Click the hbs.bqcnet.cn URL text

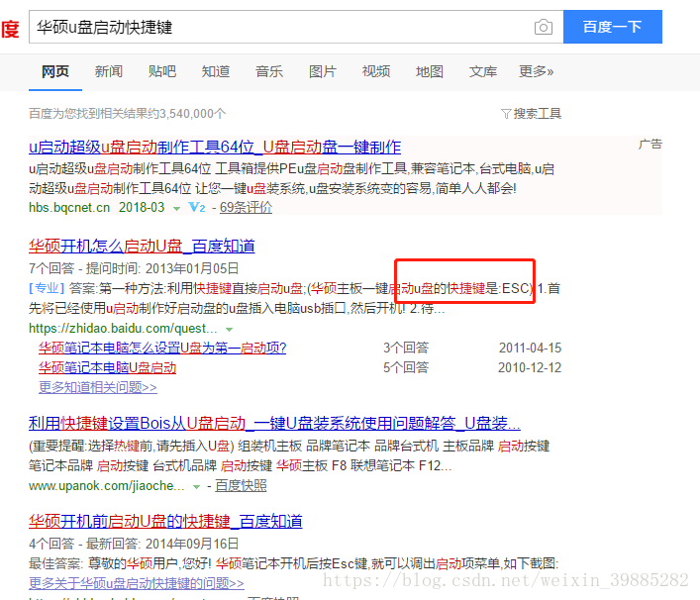pos(69,208)
